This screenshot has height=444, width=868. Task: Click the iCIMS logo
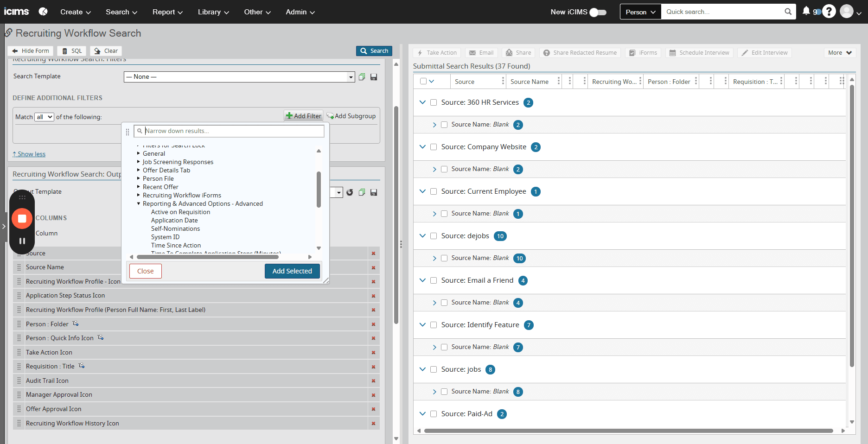(16, 12)
